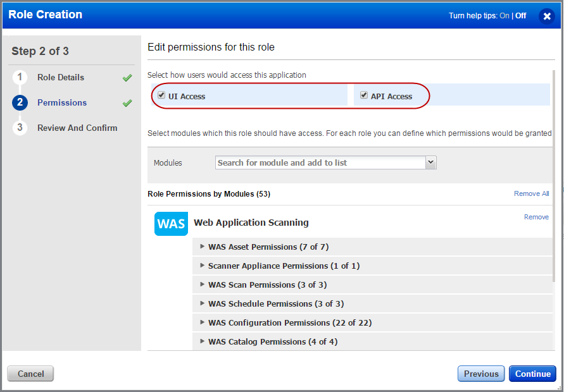Click the green checkmark beside Role Details

click(x=127, y=77)
